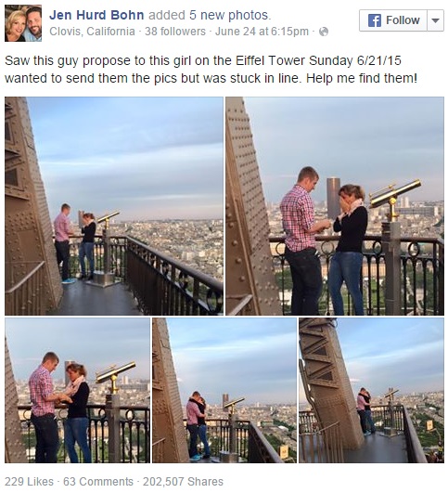Open the bottom-right photo of couple kissing
The width and height of the screenshot is (448, 493).
click(x=371, y=390)
